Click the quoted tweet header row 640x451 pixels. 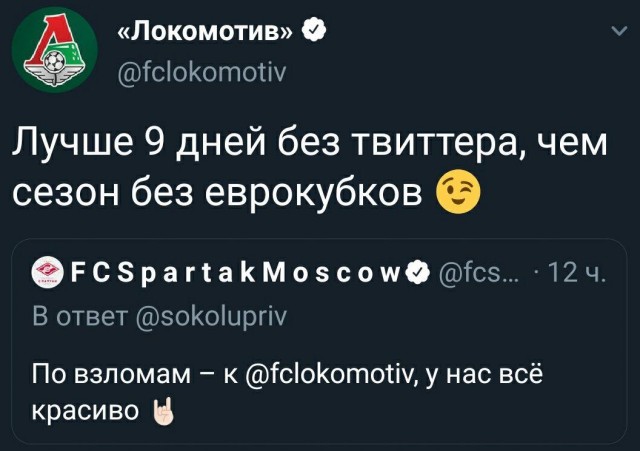point(319,272)
